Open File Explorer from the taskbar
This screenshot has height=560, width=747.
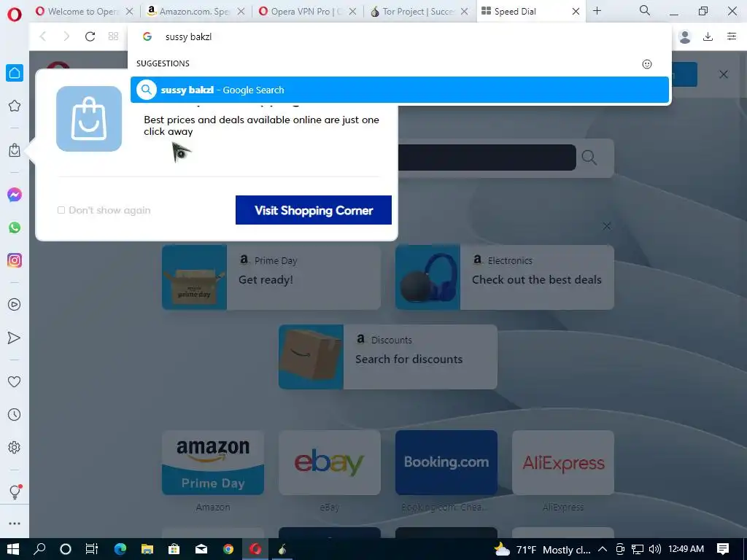[x=147, y=549]
